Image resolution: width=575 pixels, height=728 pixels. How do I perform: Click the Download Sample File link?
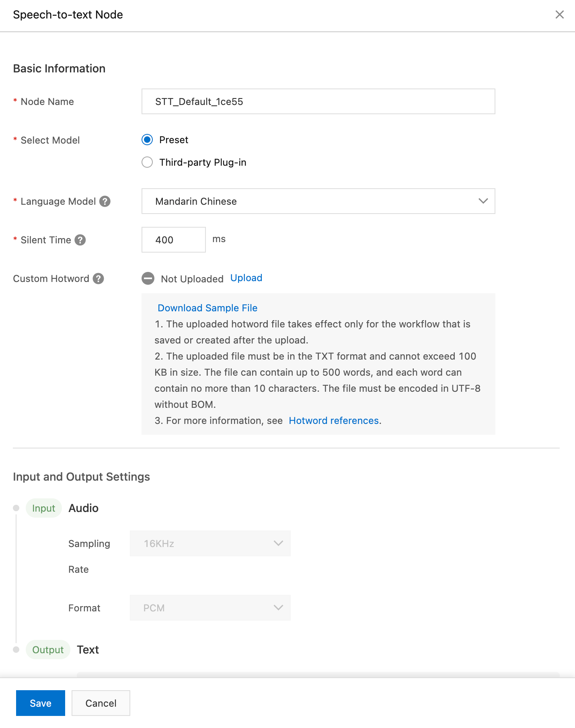point(207,308)
